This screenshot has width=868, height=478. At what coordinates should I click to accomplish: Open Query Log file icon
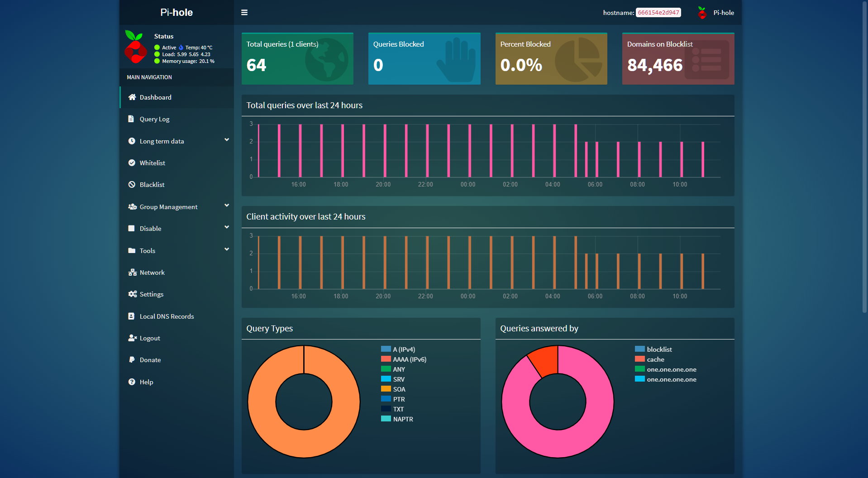(131, 119)
